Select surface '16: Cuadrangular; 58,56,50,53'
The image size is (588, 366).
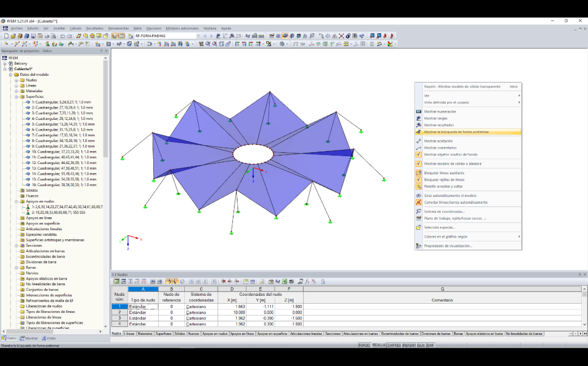[64, 184]
